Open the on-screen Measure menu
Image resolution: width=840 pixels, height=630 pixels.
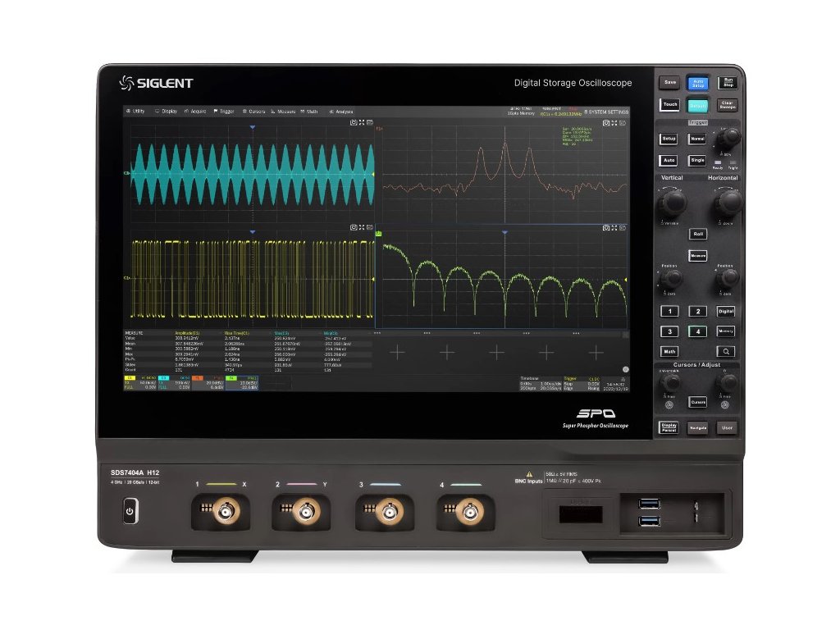pyautogui.click(x=283, y=112)
